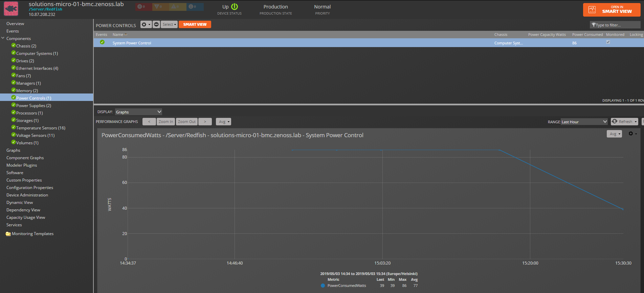
Task: Select Computer Systems (1) component
Action: [x=37, y=54]
